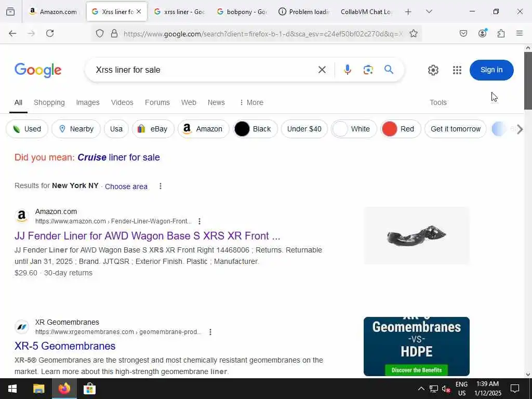Open site security padlock info
The image size is (532, 399).
[114, 33]
